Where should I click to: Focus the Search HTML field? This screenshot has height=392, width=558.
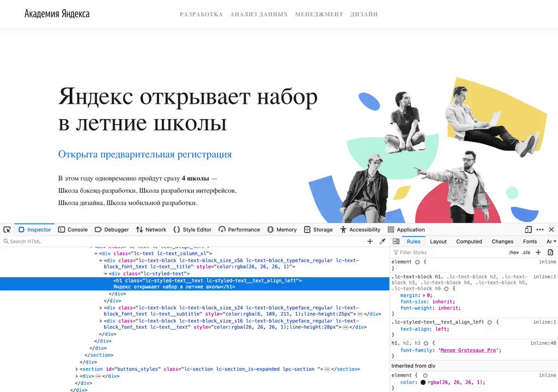pyautogui.click(x=181, y=241)
